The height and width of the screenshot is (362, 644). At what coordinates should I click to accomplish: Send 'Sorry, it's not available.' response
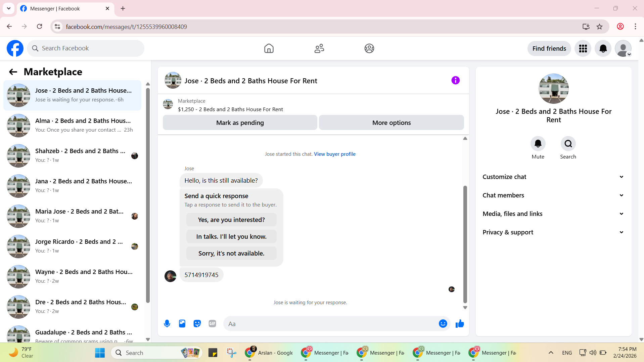tap(231, 254)
